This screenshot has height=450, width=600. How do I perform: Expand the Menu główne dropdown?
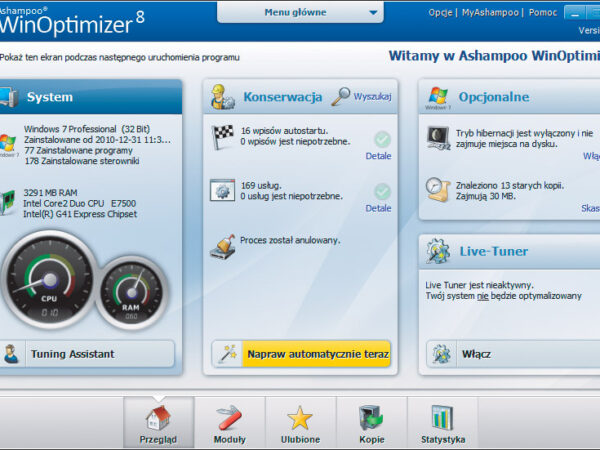(x=300, y=12)
